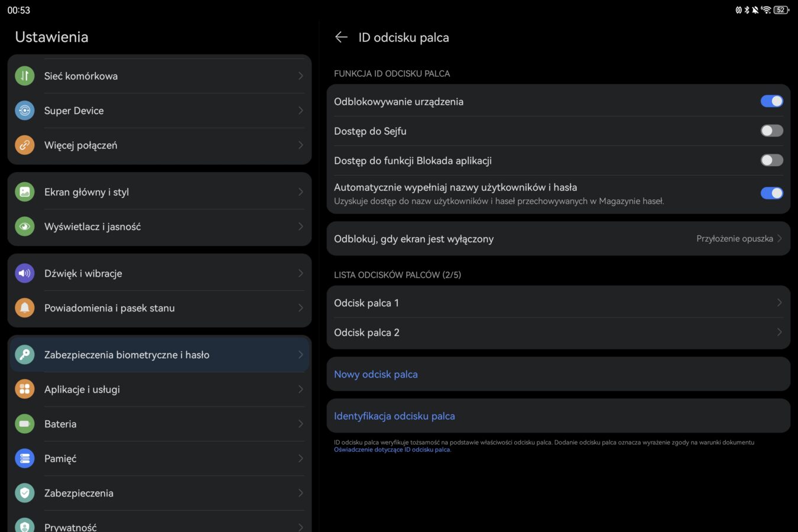The width and height of the screenshot is (798, 532).
Task: Disable the Odblokowywanie urządzenia toggle
Action: (x=771, y=101)
